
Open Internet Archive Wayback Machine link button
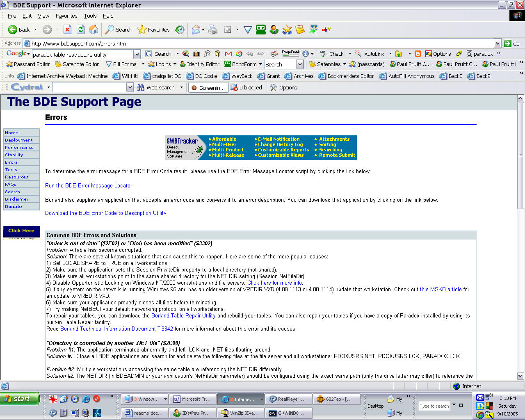coord(62,76)
